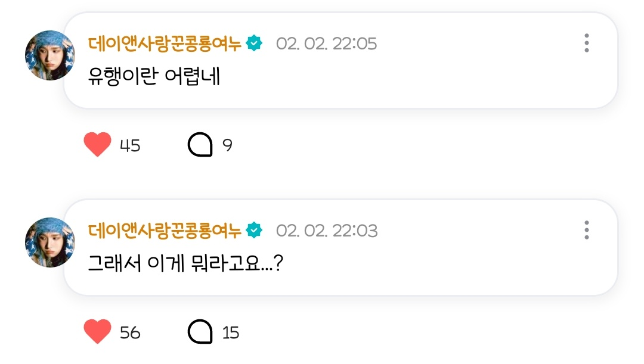644x364 pixels.
Task: Open the profile picture on the 22:05 post
Action: (x=50, y=55)
